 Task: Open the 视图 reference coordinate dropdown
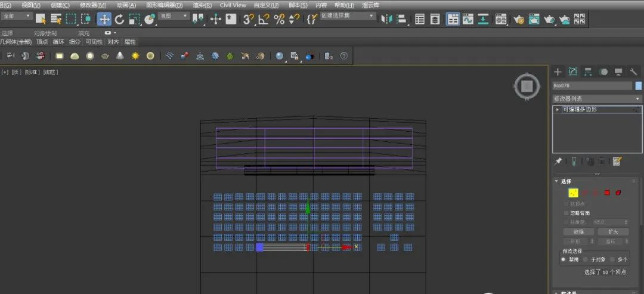(x=174, y=16)
